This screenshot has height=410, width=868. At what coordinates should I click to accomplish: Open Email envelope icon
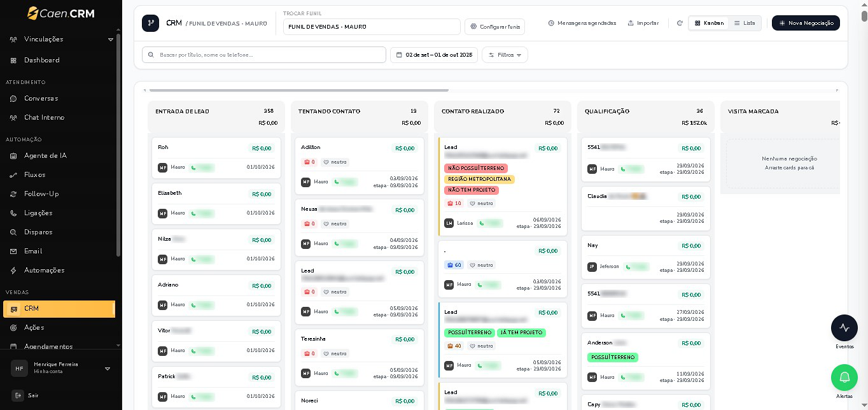[x=13, y=251]
